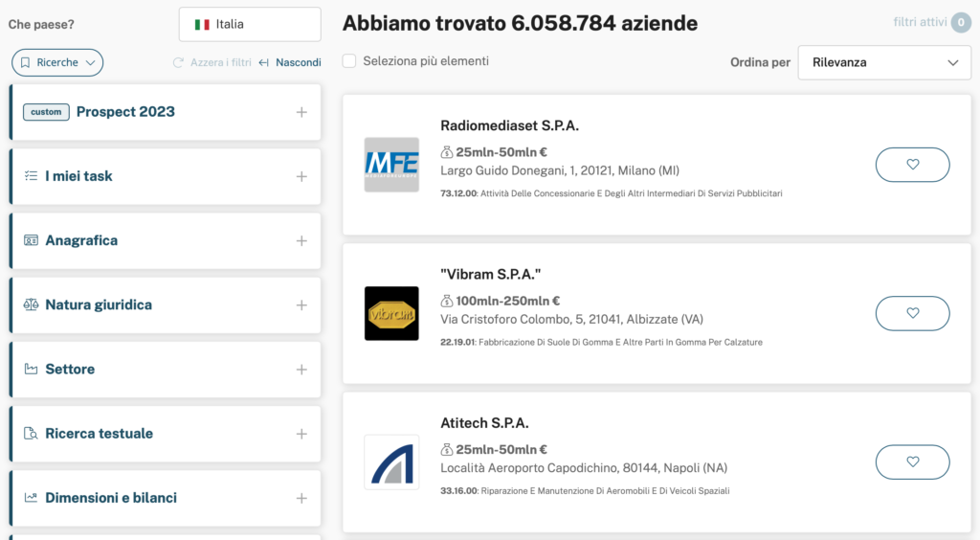The height and width of the screenshot is (540, 980).
Task: Click the task list icon beside I miei task
Action: pyautogui.click(x=31, y=176)
